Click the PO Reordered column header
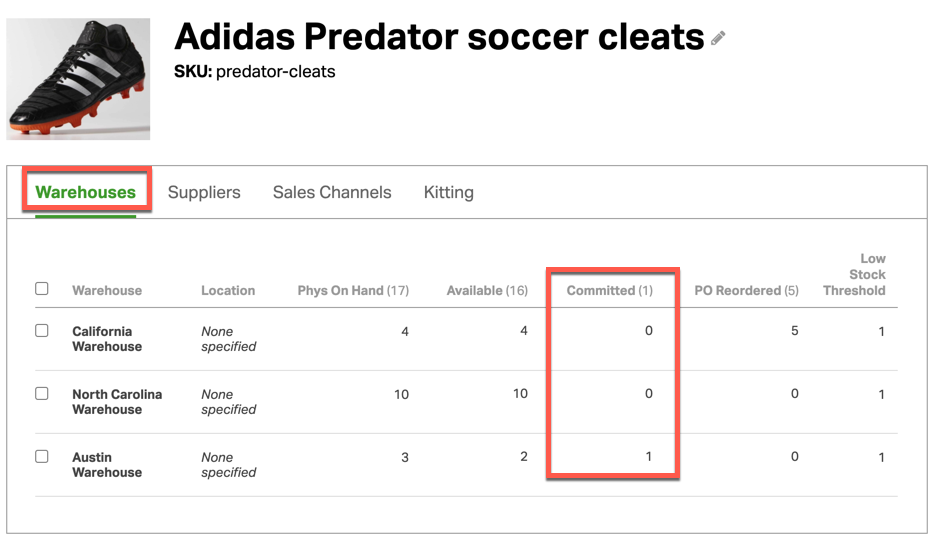The height and width of the screenshot is (555, 951). (x=746, y=291)
